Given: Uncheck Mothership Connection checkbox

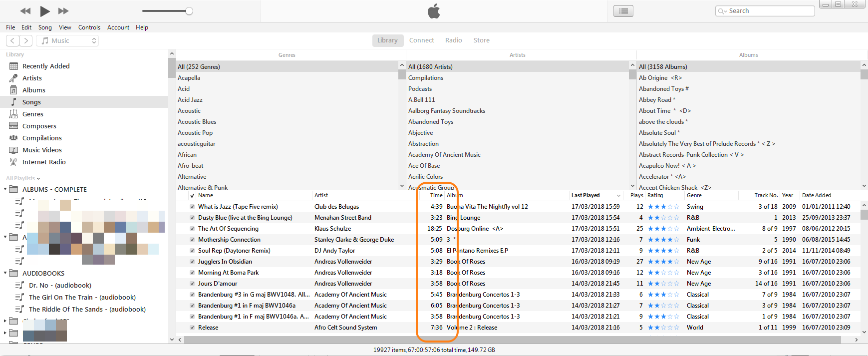Looking at the screenshot, I should point(192,240).
